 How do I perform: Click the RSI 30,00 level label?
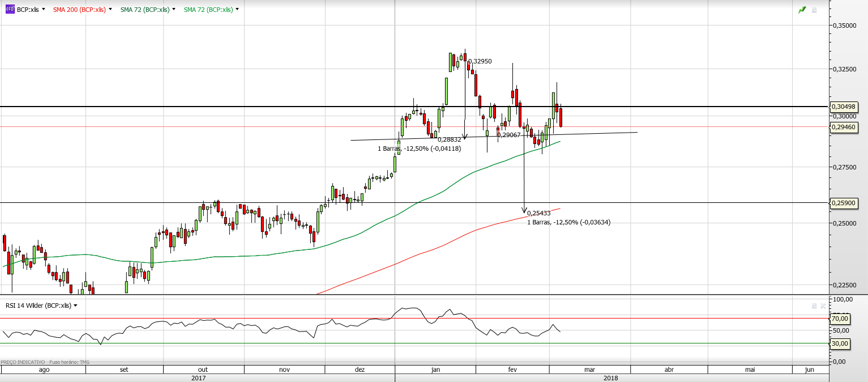(840, 343)
